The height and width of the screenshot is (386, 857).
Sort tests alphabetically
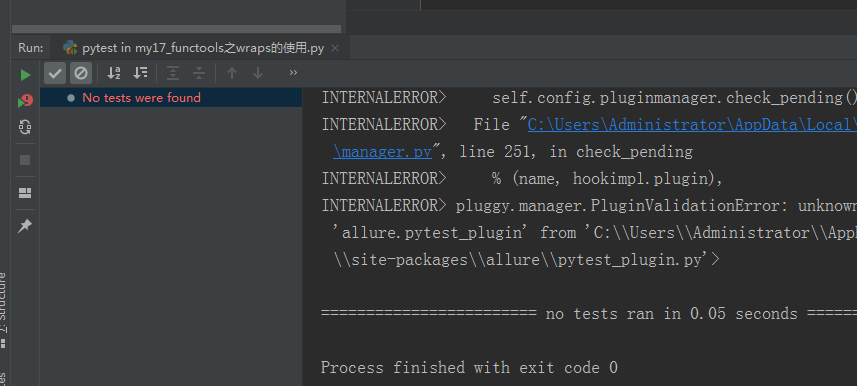pyautogui.click(x=114, y=73)
